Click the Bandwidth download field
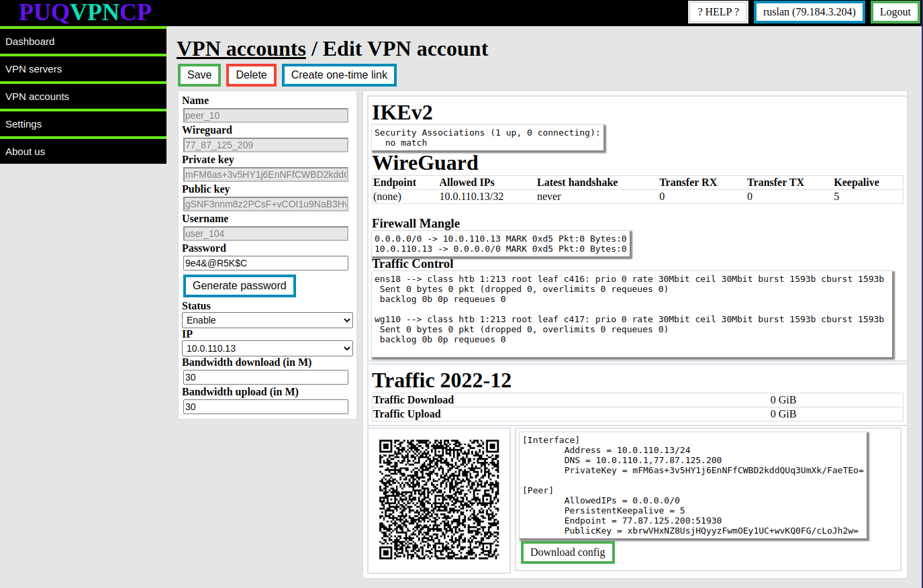The image size is (923, 588). coord(266,377)
